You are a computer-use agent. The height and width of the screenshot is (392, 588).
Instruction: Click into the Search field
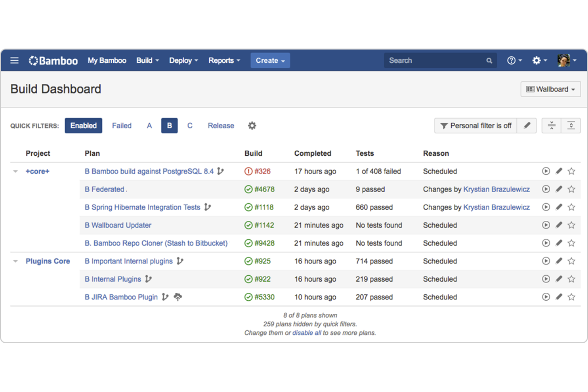440,60
